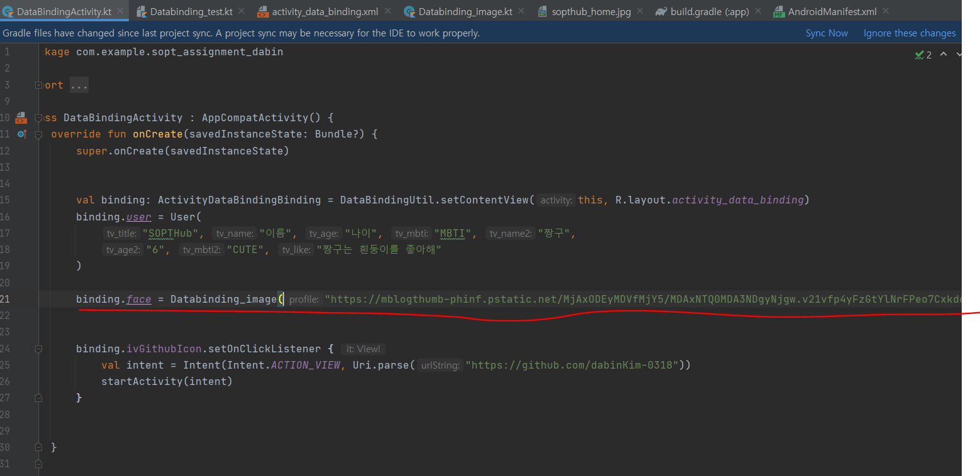Click 'ACTION_VIEW' constant on line 25

click(x=306, y=365)
